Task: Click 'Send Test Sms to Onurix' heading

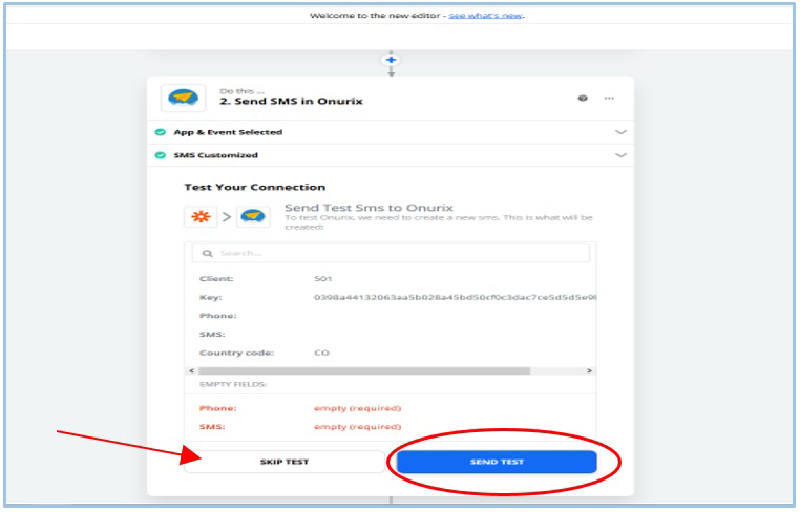Action: tap(369, 208)
